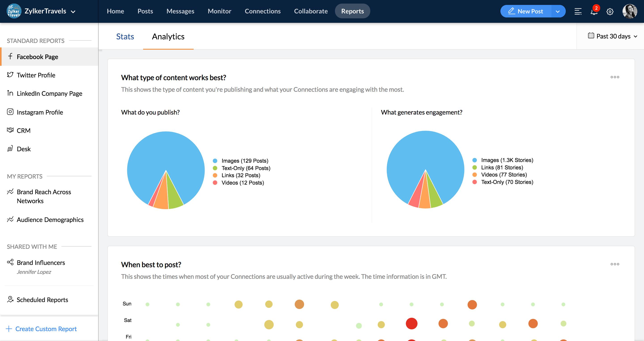Toggle Videos (77 Stories) legend swatch
644x341 pixels.
(x=475, y=175)
